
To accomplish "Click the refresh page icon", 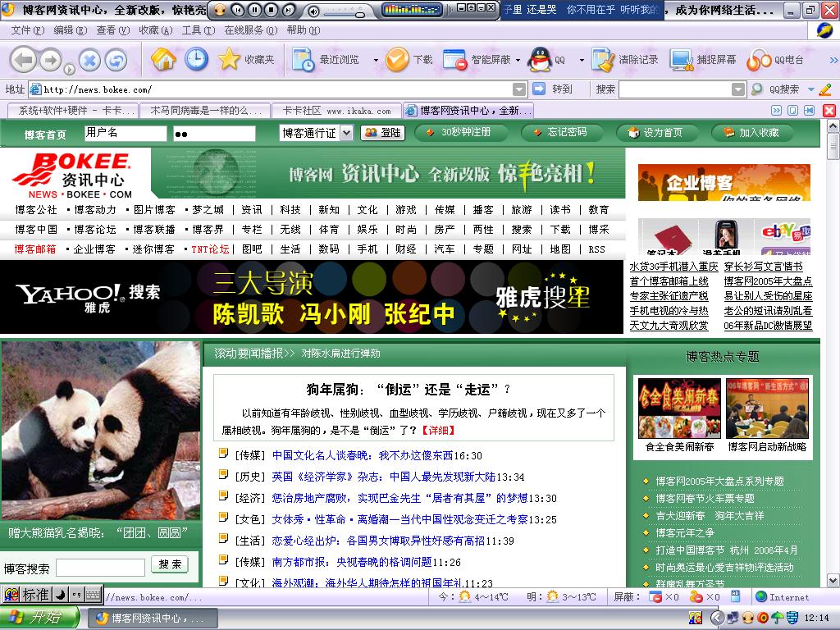I will point(116,60).
